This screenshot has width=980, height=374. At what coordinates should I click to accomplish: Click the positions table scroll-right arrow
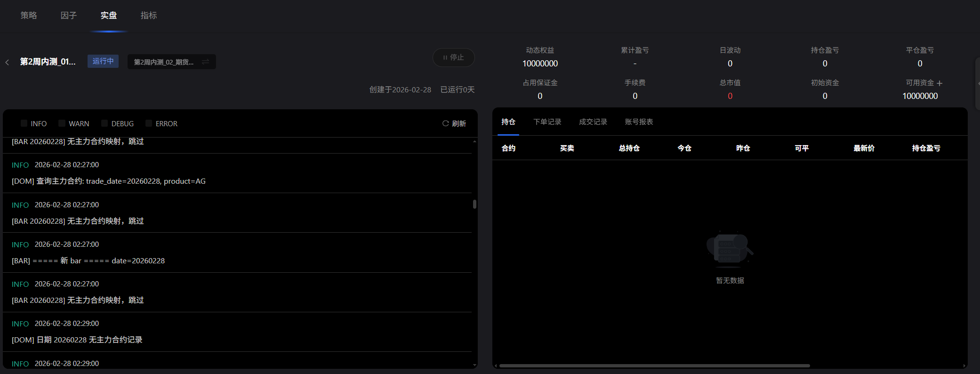964,366
